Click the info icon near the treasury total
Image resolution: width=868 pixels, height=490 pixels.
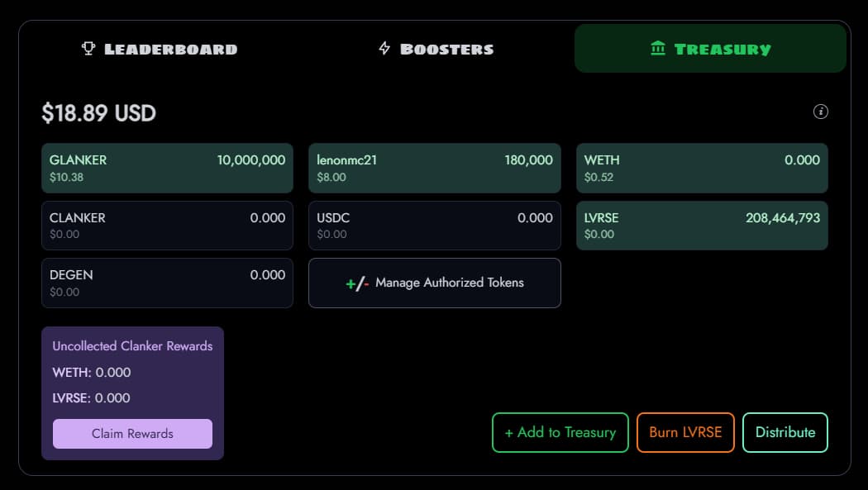click(x=821, y=112)
